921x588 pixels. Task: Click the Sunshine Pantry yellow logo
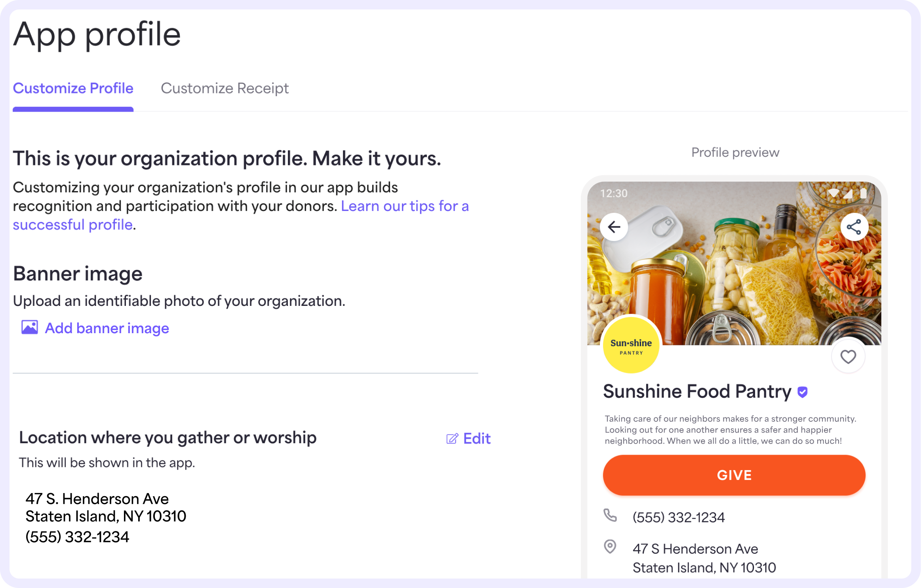click(x=630, y=345)
